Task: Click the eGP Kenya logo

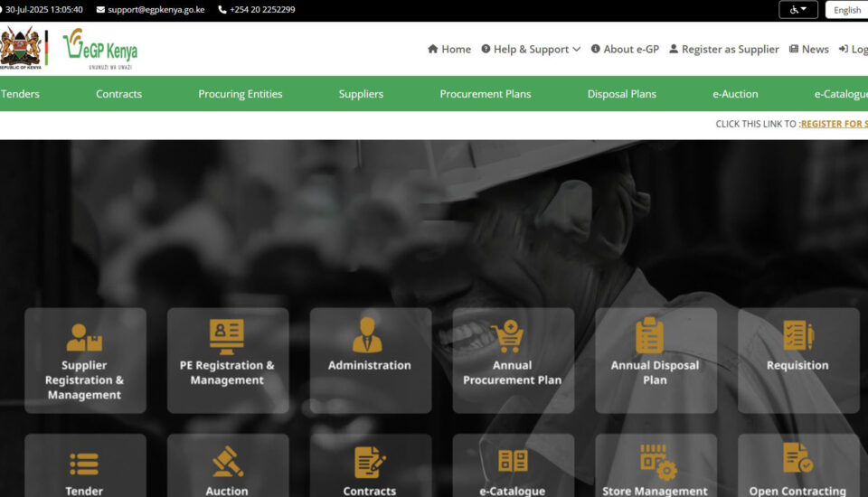Action: [x=100, y=48]
